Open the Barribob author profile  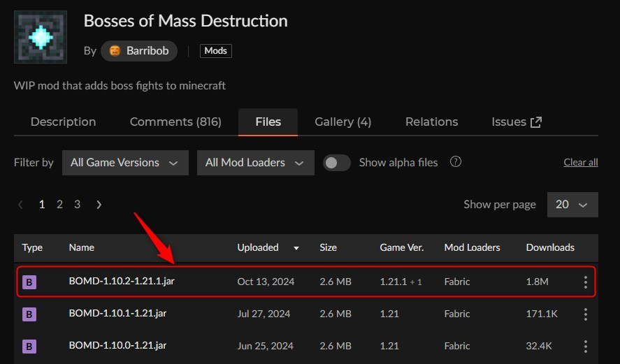click(138, 51)
